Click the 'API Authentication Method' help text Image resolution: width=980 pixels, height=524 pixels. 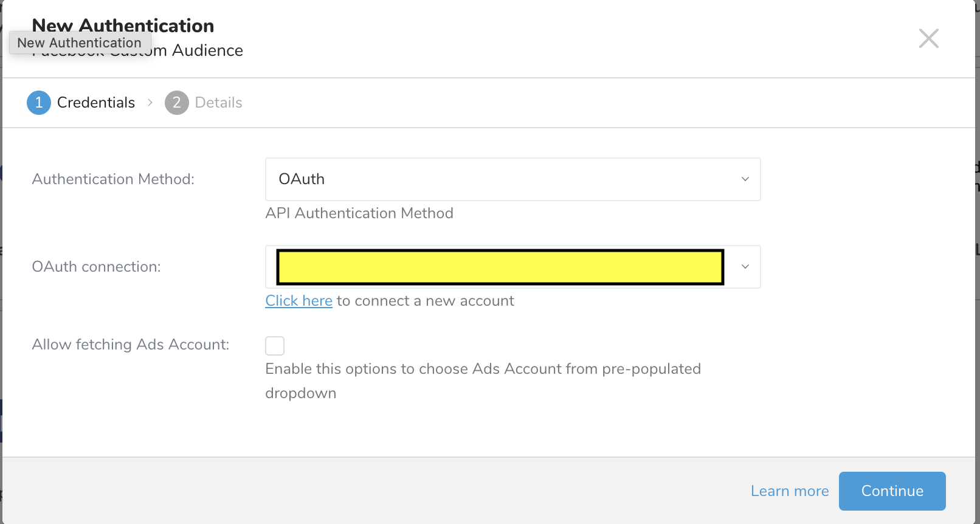tap(359, 213)
